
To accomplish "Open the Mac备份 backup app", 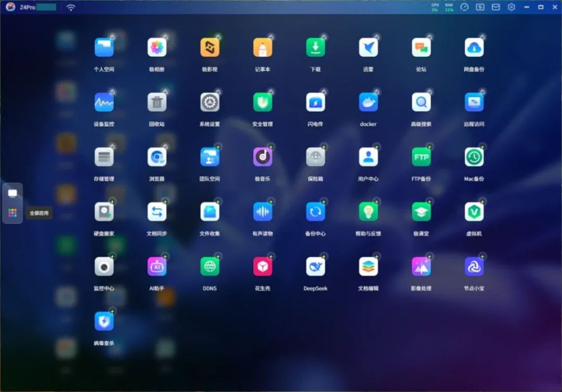I will coord(474,157).
